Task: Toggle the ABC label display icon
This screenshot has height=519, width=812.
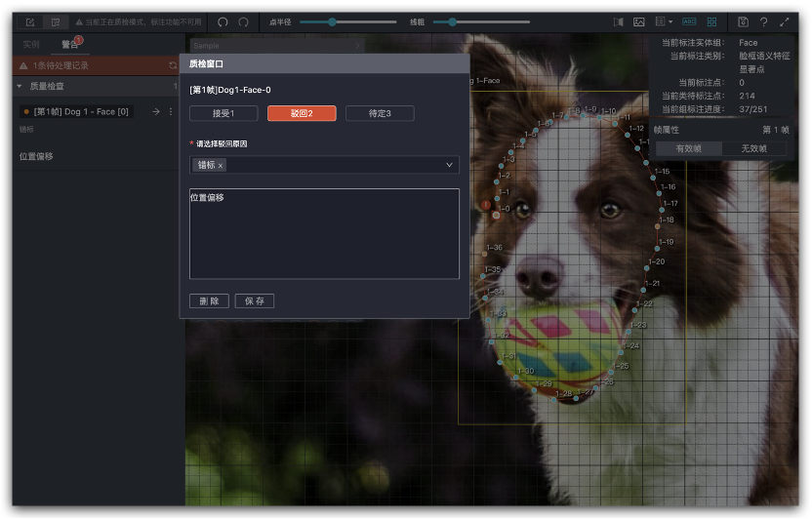Action: pos(689,21)
